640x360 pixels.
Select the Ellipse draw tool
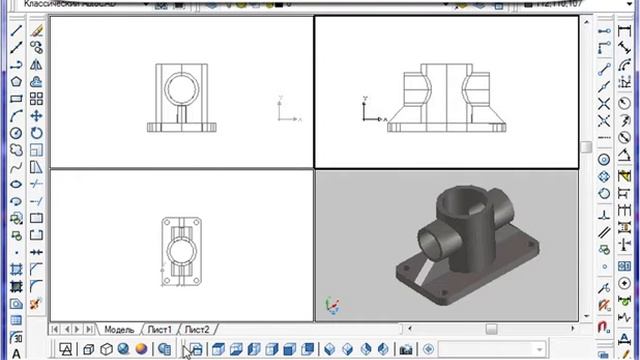[16, 184]
